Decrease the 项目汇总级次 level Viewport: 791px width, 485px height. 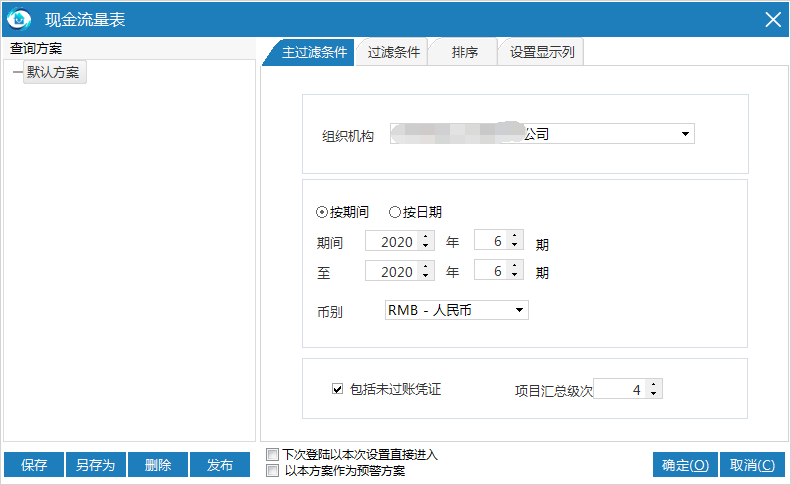coord(653,393)
